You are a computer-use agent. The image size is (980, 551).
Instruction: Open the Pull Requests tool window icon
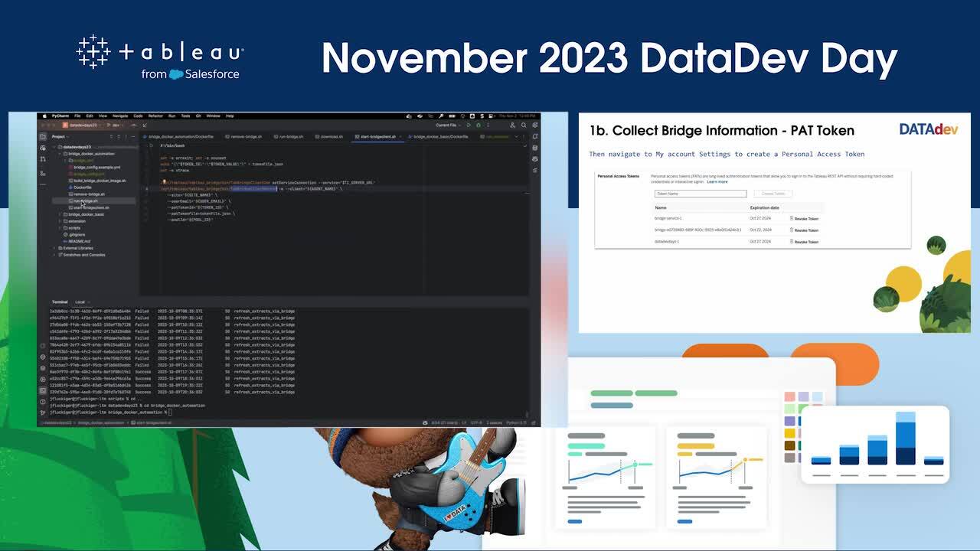[x=43, y=159]
